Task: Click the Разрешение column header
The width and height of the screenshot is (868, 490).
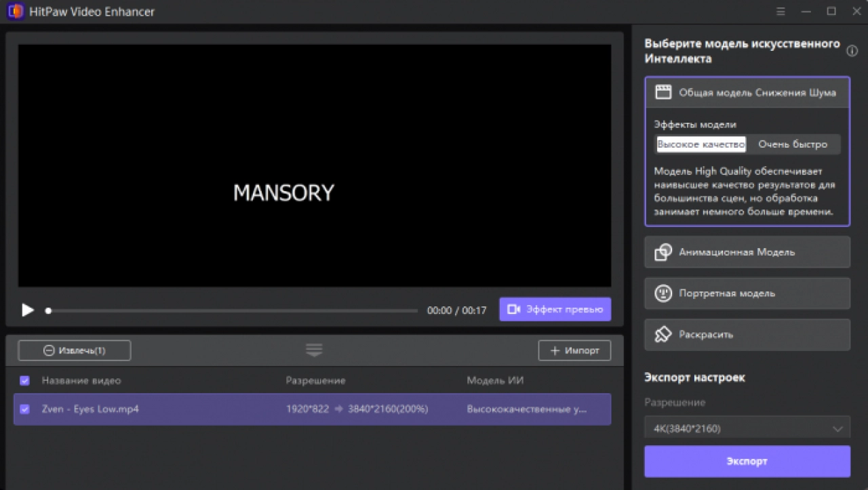Action: (315, 381)
